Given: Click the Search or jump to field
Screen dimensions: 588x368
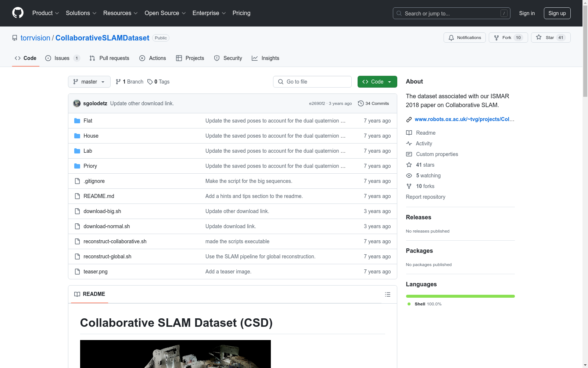Looking at the screenshot, I should pyautogui.click(x=452, y=13).
